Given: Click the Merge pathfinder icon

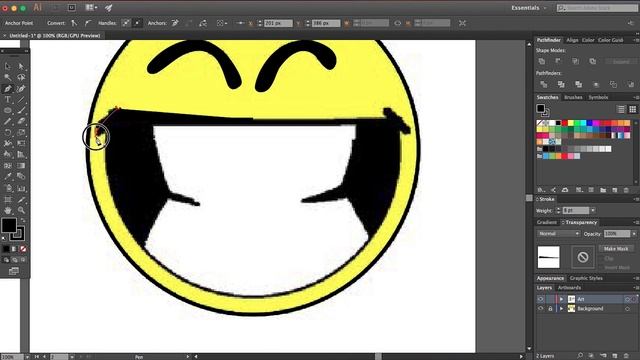Looking at the screenshot, I should tap(578, 84).
